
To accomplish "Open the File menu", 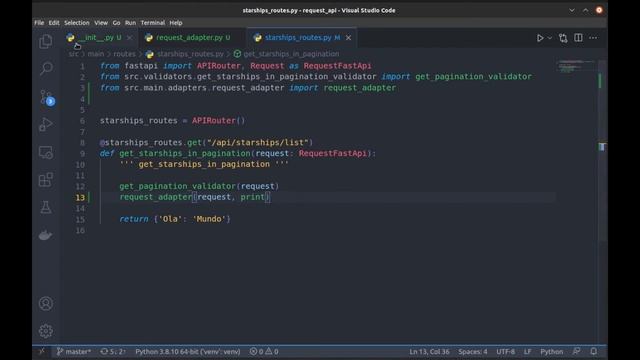I will point(39,23).
